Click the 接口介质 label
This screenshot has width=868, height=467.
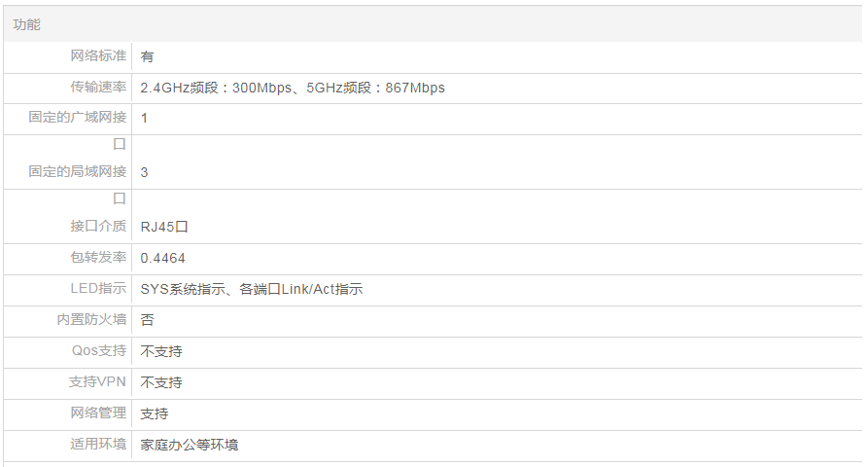coord(98,226)
